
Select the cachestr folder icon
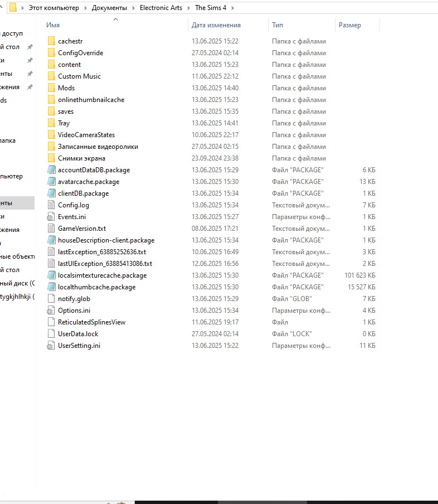[x=51, y=41]
